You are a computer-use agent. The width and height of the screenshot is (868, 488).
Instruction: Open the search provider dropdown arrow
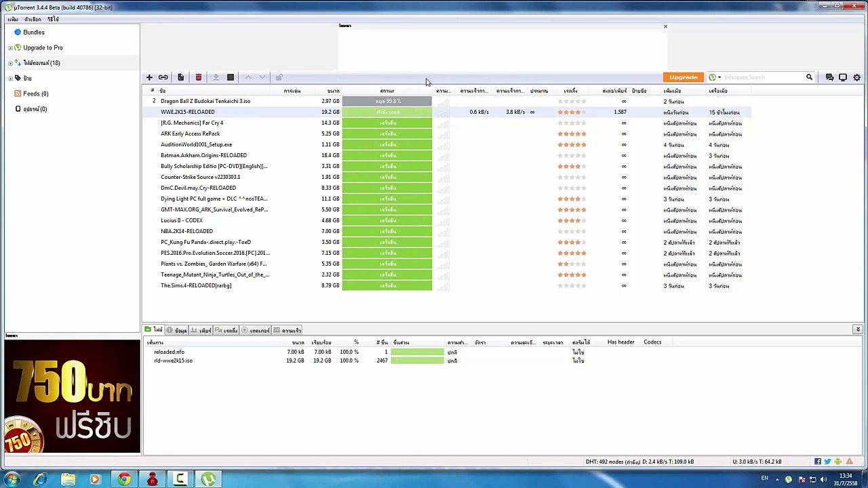(719, 77)
